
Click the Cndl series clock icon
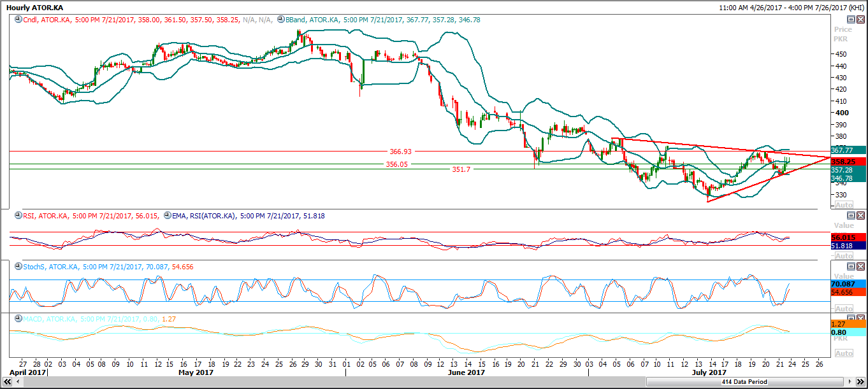coord(18,20)
